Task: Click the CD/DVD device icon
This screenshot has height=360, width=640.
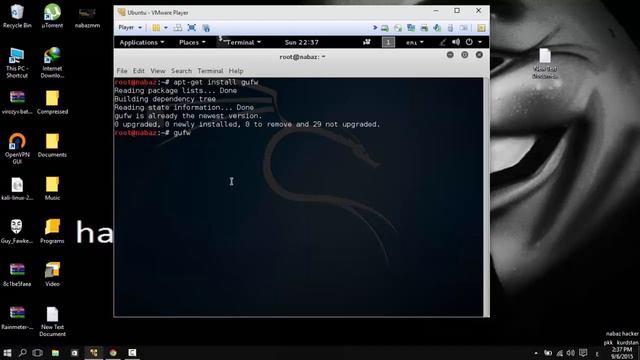Action: tap(398, 28)
